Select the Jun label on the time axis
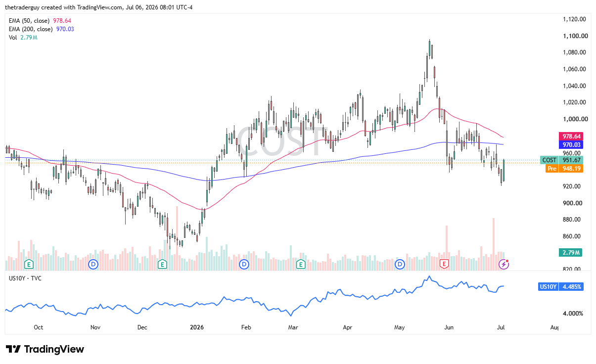 [x=449, y=327]
